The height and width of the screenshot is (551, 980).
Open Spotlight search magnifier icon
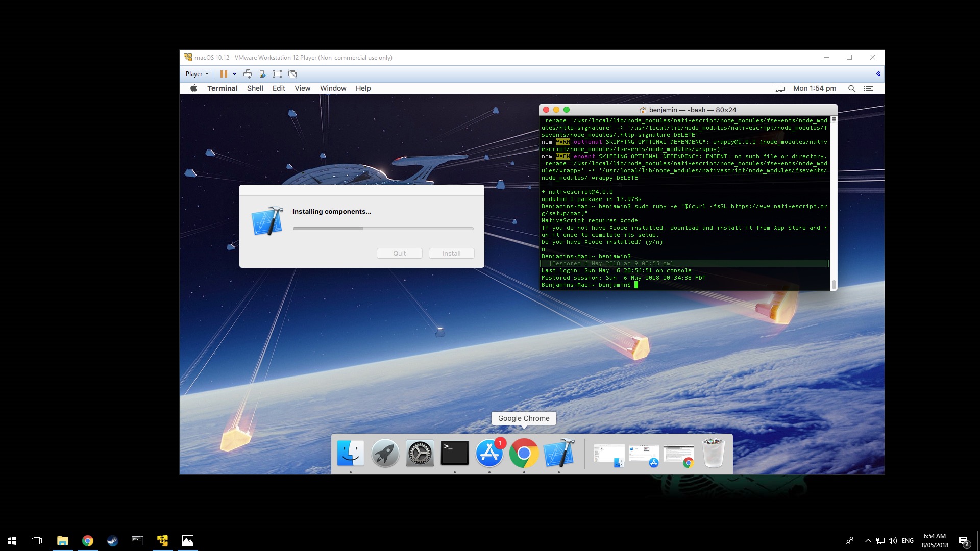click(x=851, y=88)
